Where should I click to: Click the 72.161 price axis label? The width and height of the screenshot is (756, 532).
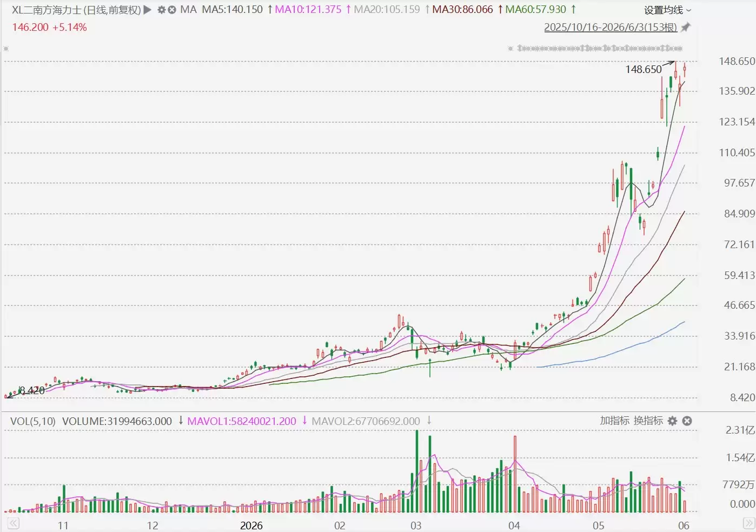739,244
